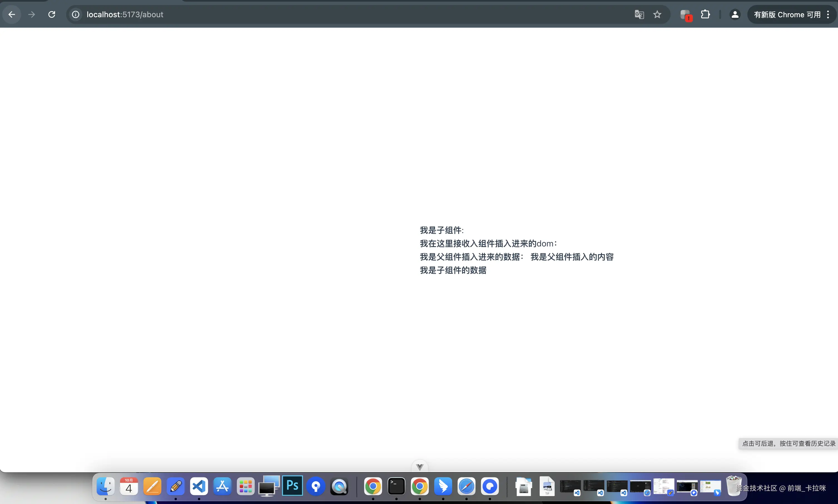Expand the Vue devtools chevron at page bottom
The image size is (838, 504).
[x=420, y=467]
